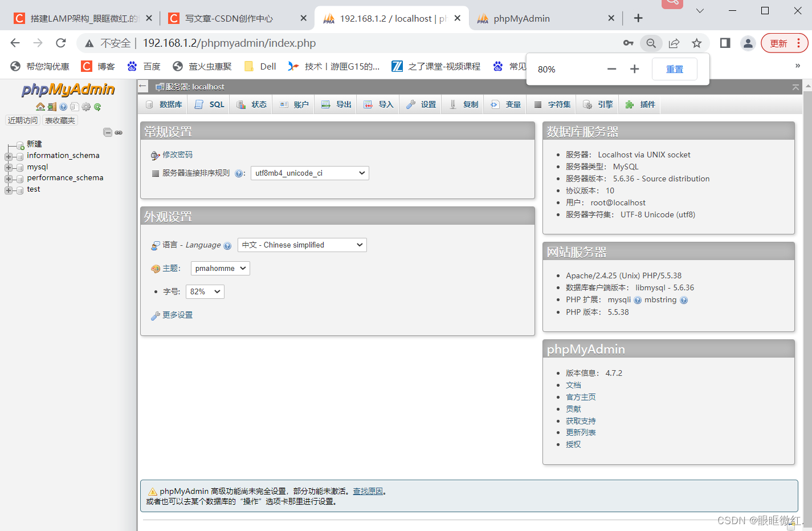Open navigation panel settings gear icon

click(86, 107)
